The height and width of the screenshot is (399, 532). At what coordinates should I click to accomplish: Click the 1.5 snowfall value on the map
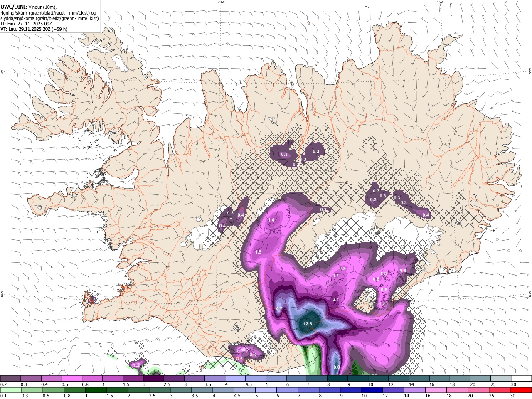258,252
